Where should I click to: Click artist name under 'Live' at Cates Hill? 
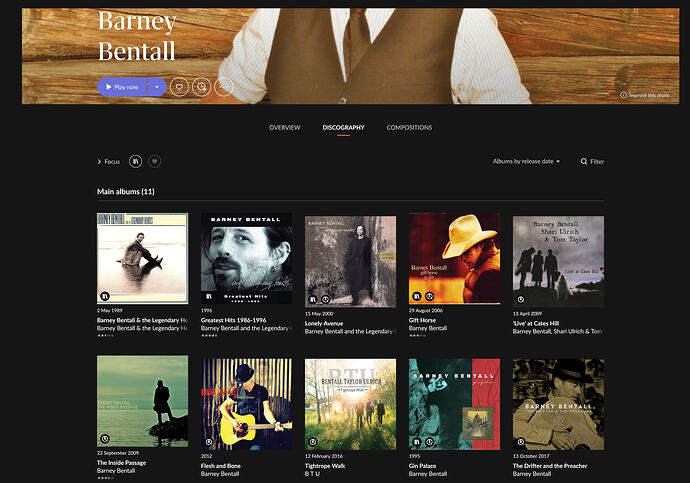point(557,331)
